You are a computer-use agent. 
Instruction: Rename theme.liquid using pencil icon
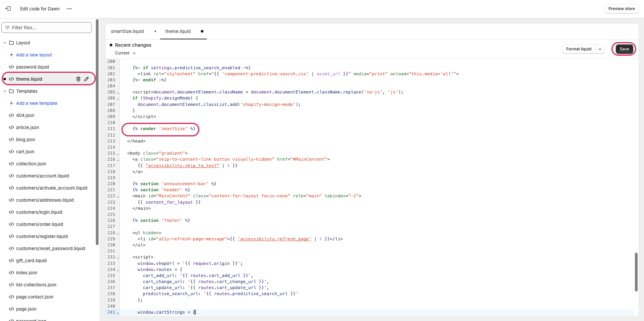point(86,79)
